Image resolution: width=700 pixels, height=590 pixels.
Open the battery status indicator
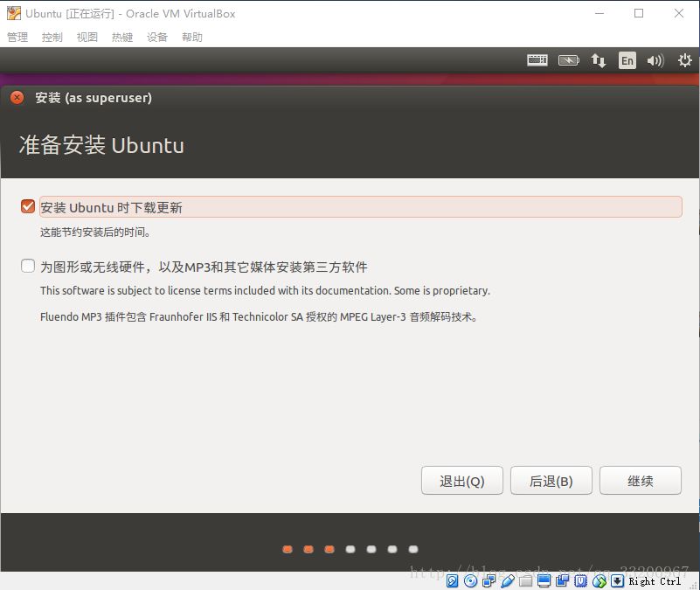click(569, 59)
